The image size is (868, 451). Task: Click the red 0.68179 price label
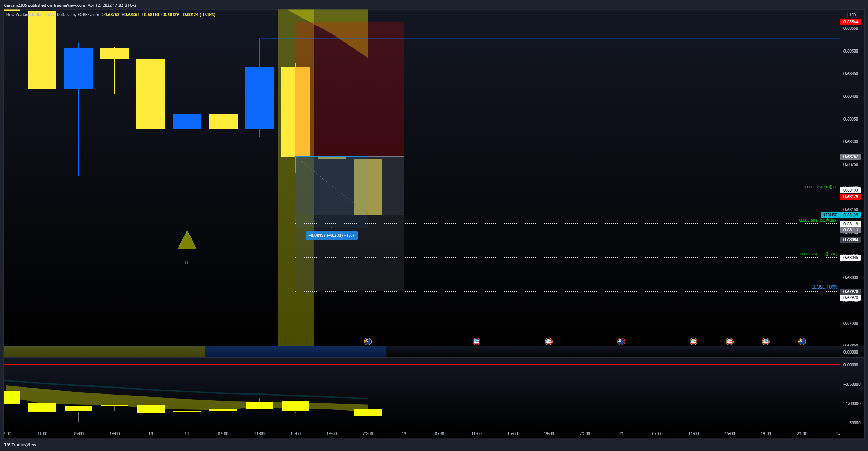click(x=850, y=196)
